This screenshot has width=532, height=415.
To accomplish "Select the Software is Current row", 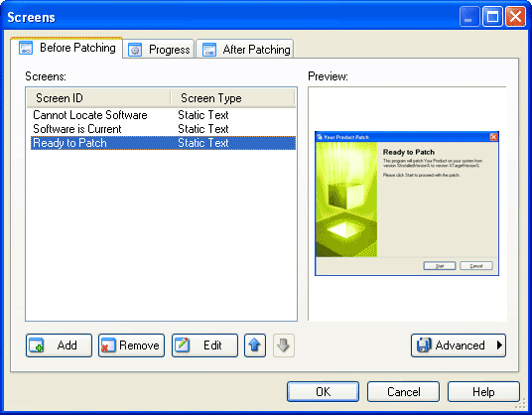I will (x=163, y=129).
